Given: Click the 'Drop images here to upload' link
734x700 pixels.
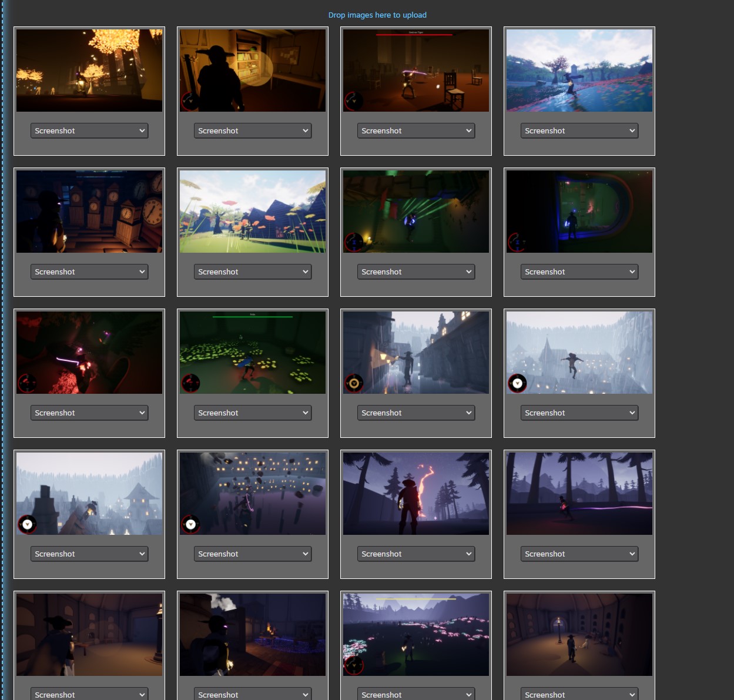Looking at the screenshot, I should coord(377,15).
